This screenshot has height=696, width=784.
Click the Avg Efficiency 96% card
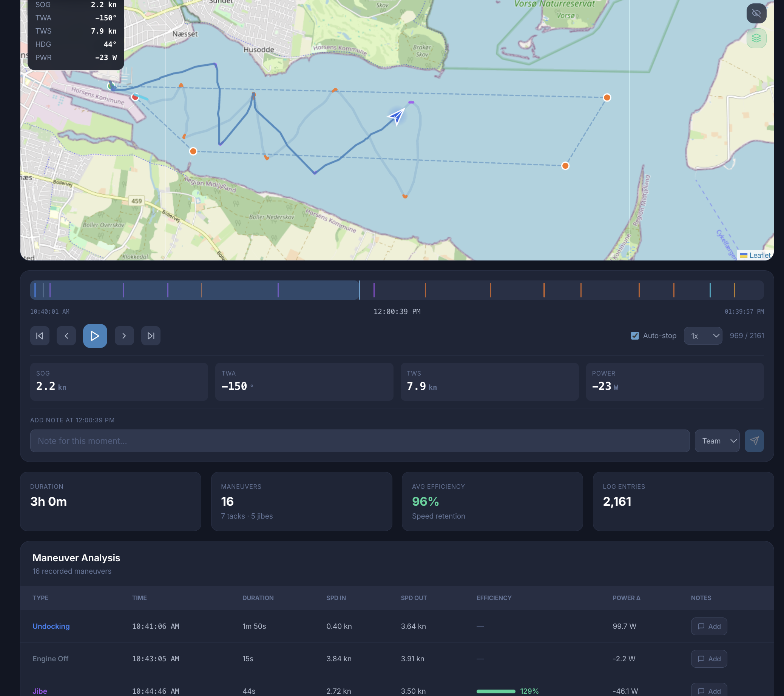pyautogui.click(x=492, y=501)
